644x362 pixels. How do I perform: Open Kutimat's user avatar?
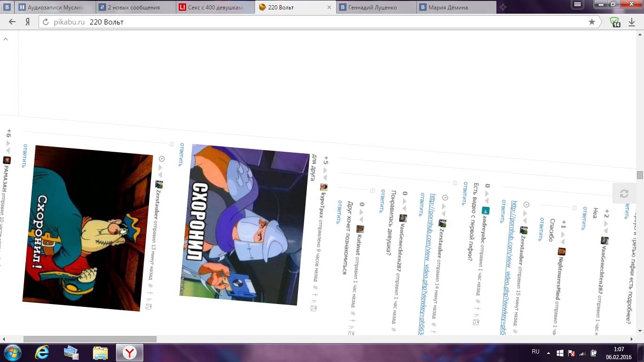click(360, 229)
